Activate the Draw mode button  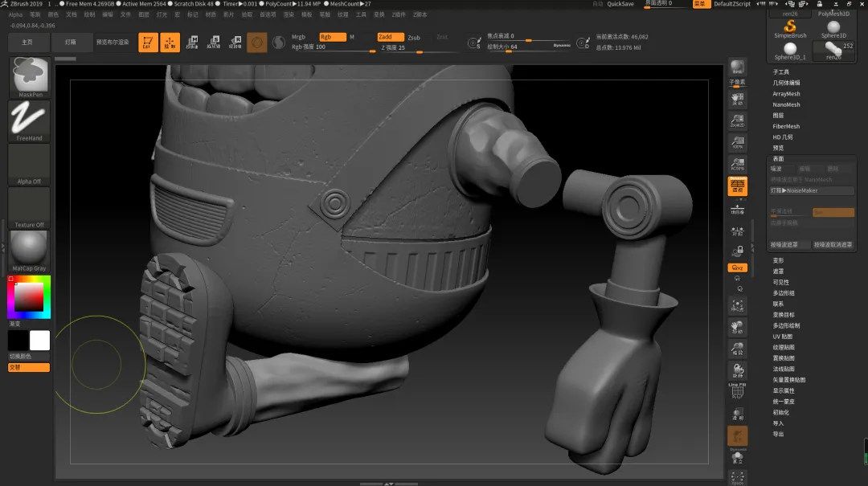tap(170, 43)
